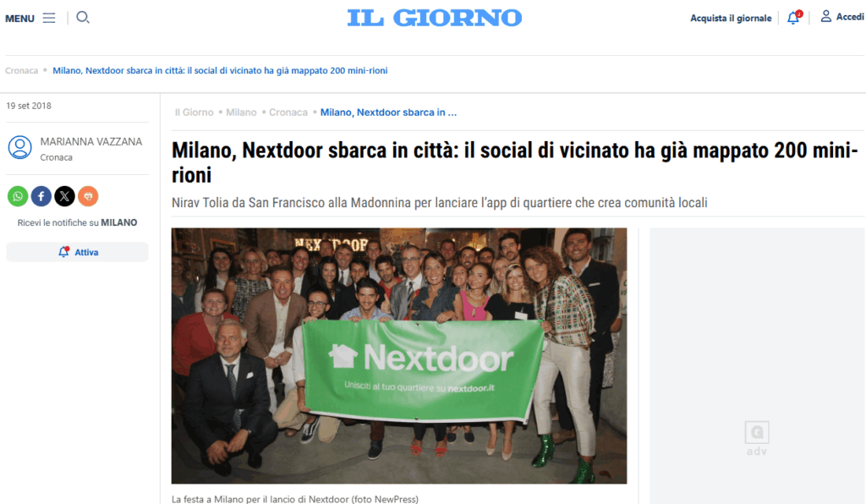This screenshot has width=866, height=504.
Task: Click the orange print icon
Action: coord(88,196)
